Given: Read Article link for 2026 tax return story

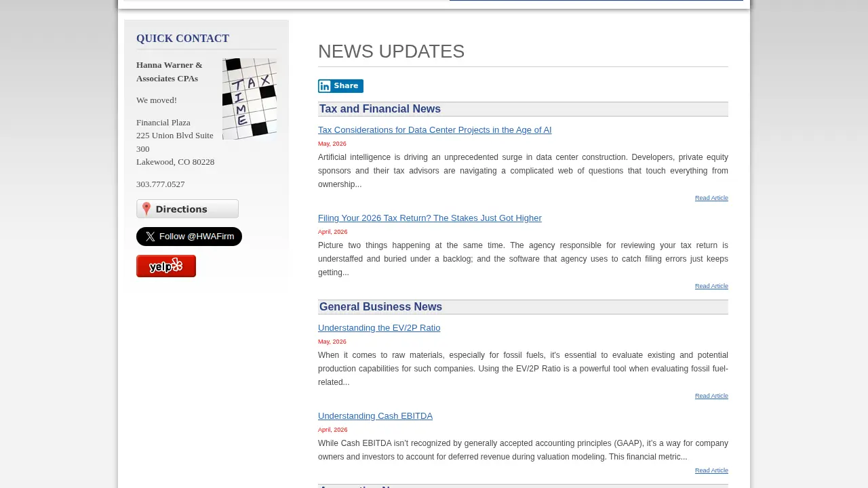Looking at the screenshot, I should click(x=711, y=286).
